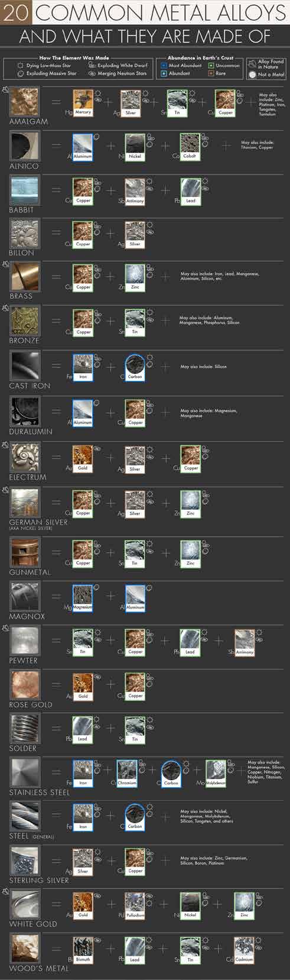Click the Rare legend color square

point(211,73)
